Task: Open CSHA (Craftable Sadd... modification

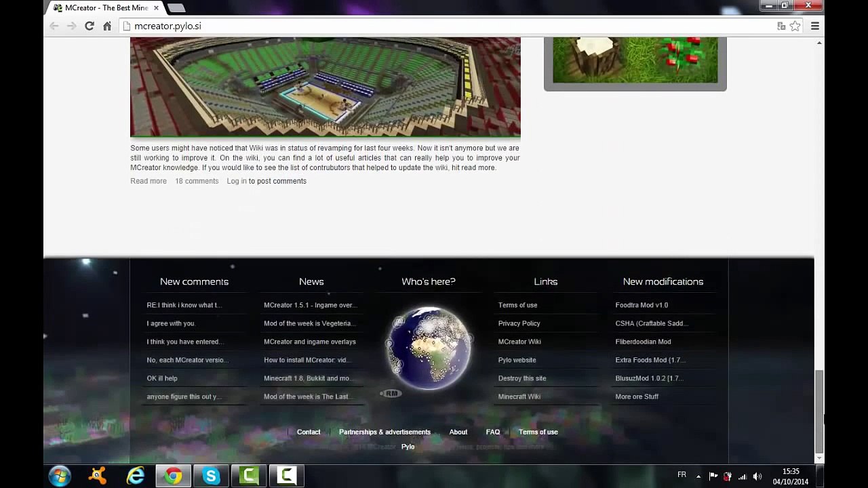Action: pos(652,323)
